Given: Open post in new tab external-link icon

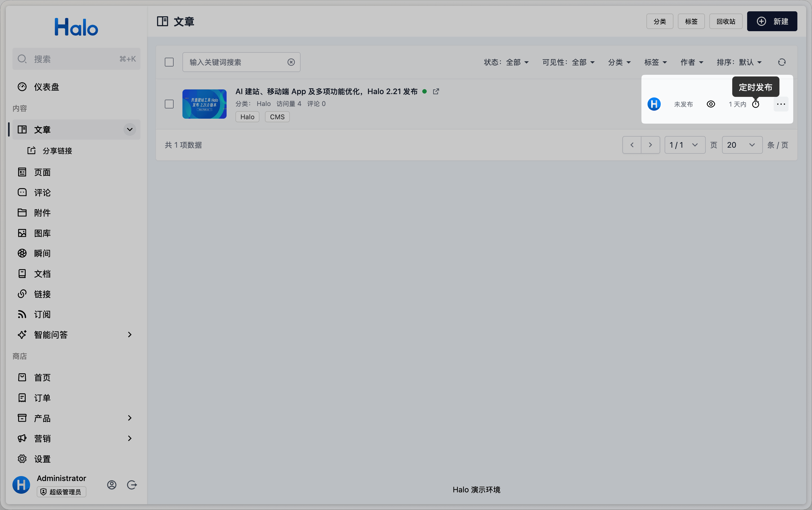Looking at the screenshot, I should [x=436, y=91].
